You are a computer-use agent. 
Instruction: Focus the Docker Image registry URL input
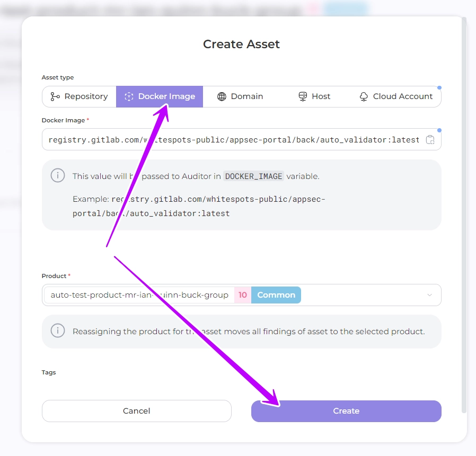pyautogui.click(x=233, y=140)
